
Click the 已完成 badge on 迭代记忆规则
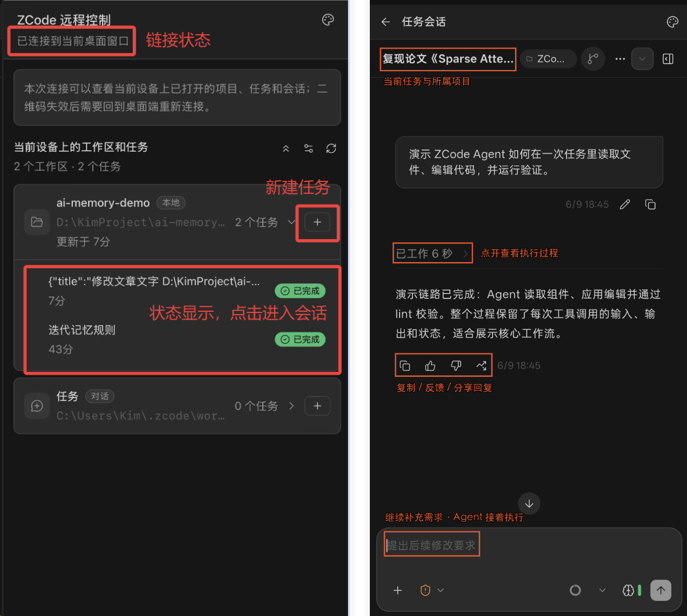point(300,339)
